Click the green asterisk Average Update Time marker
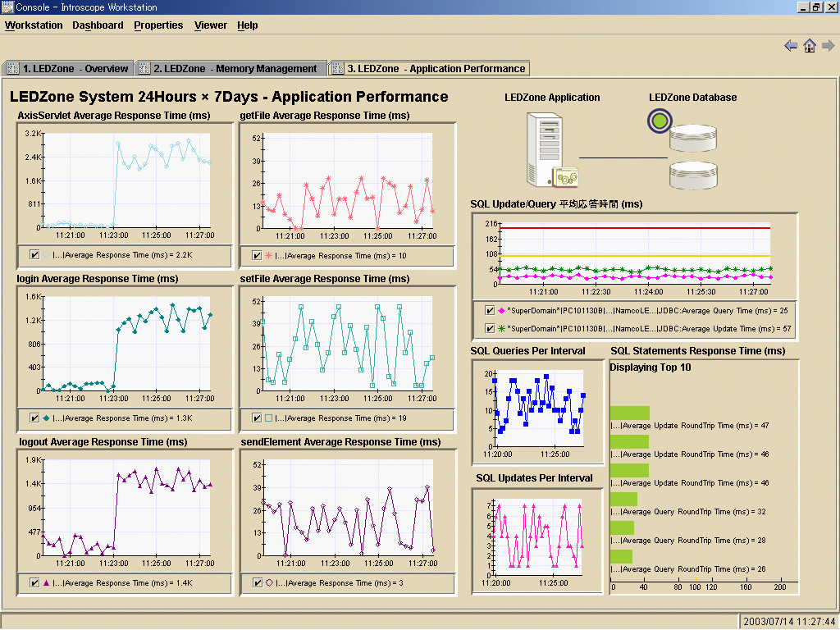 point(501,328)
